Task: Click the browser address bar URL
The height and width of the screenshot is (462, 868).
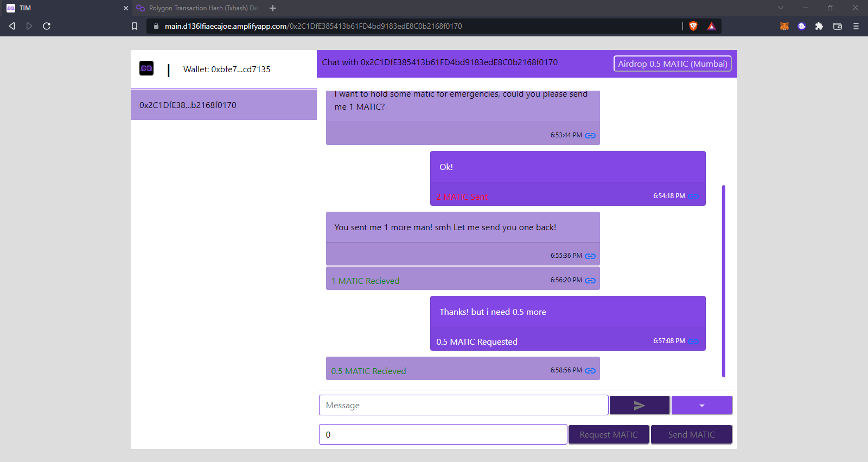Action: click(x=314, y=26)
